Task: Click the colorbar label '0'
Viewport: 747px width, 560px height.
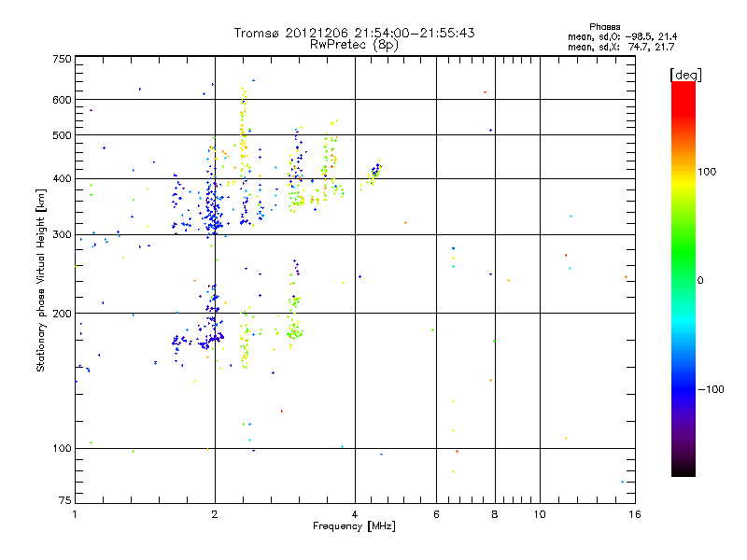Action: (x=700, y=281)
